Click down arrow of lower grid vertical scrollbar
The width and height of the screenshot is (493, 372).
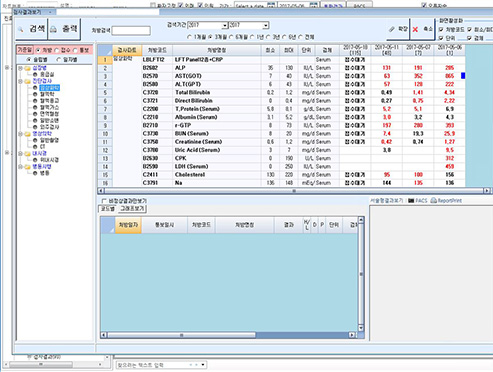pos(361,328)
